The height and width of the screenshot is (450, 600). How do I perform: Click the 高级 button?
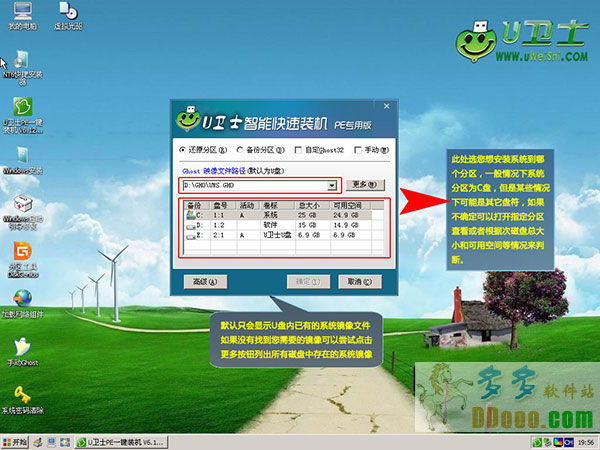point(205,282)
